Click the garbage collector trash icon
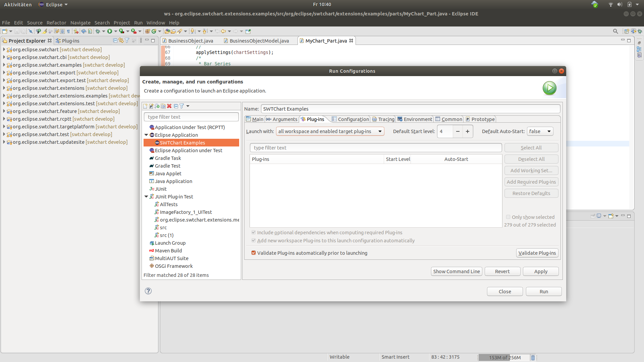Screen dimensions: 644x362 [x=533, y=358]
